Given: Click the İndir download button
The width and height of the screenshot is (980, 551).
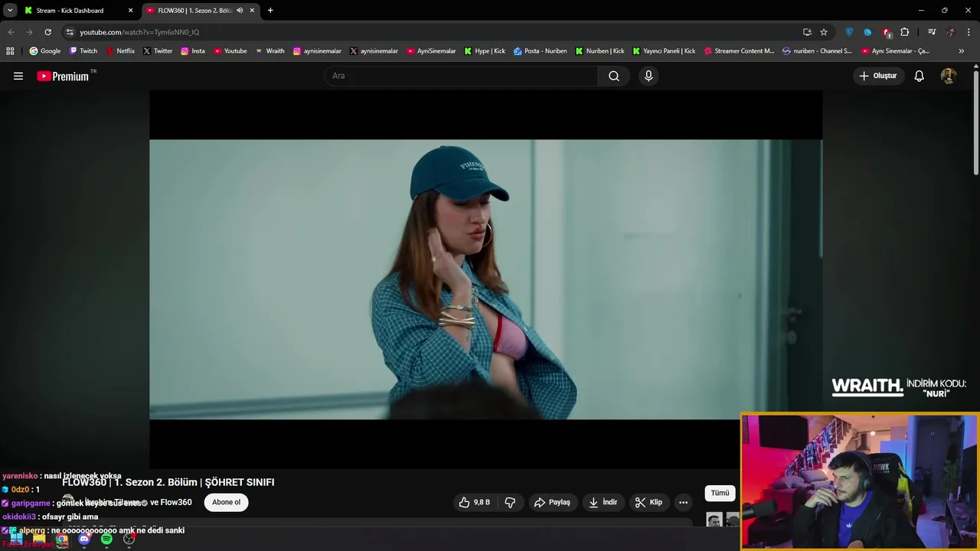Looking at the screenshot, I should (x=603, y=502).
